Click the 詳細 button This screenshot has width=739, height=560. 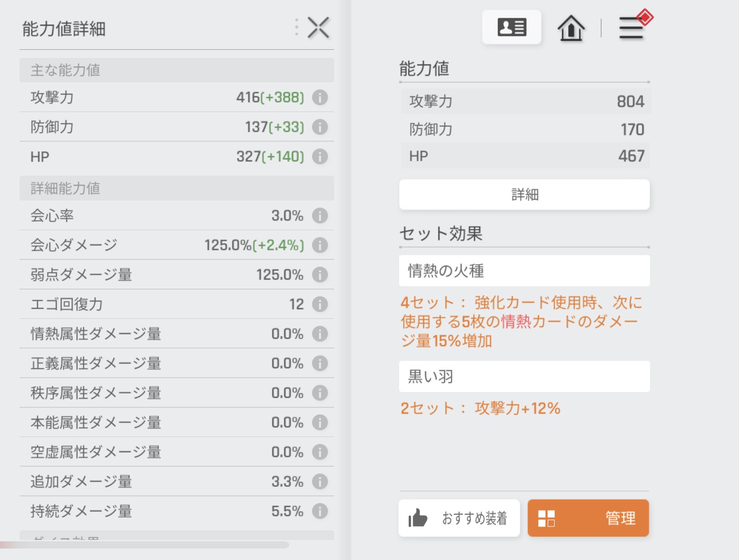(524, 195)
